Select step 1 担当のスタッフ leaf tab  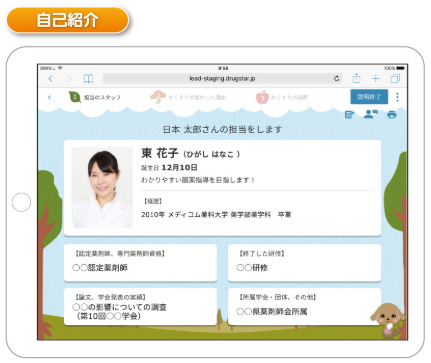click(x=94, y=97)
